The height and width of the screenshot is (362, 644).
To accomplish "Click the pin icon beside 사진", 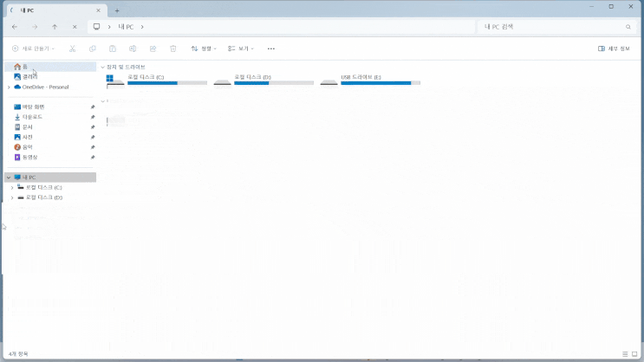I will 93,138.
